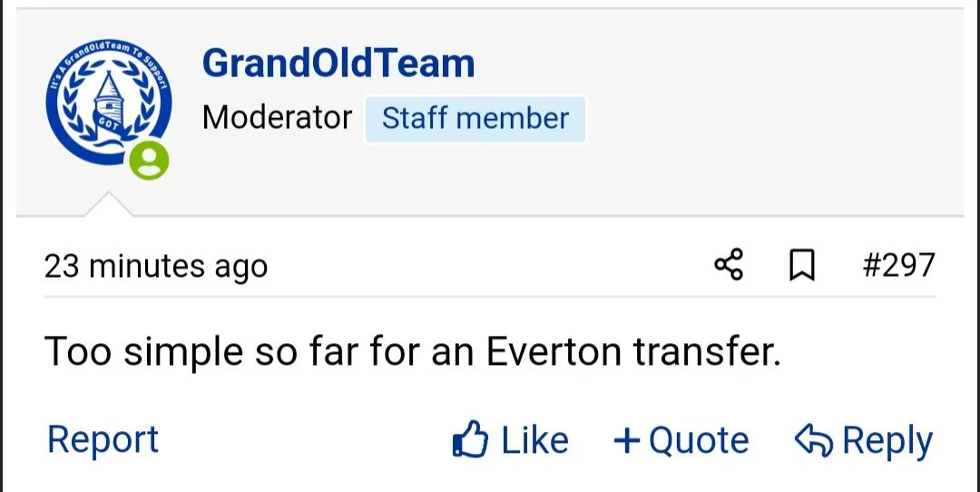Share this post via share icon
Screen dimensions: 980x492
(x=729, y=265)
